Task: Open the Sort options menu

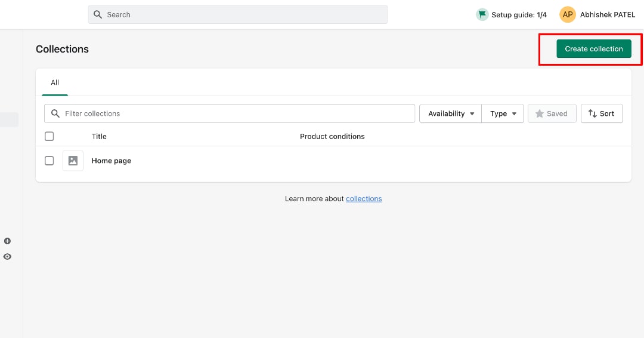Action: pos(602,113)
